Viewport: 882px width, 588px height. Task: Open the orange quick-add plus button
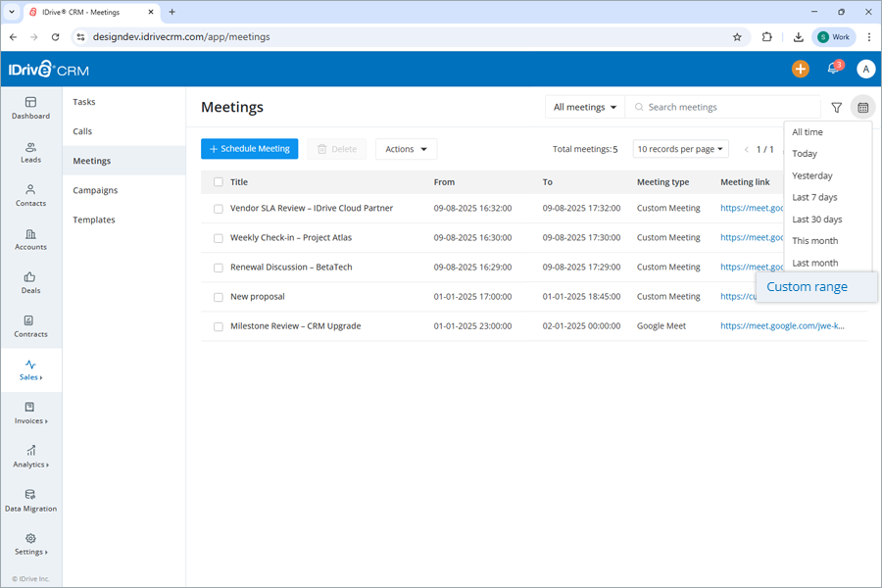[800, 69]
